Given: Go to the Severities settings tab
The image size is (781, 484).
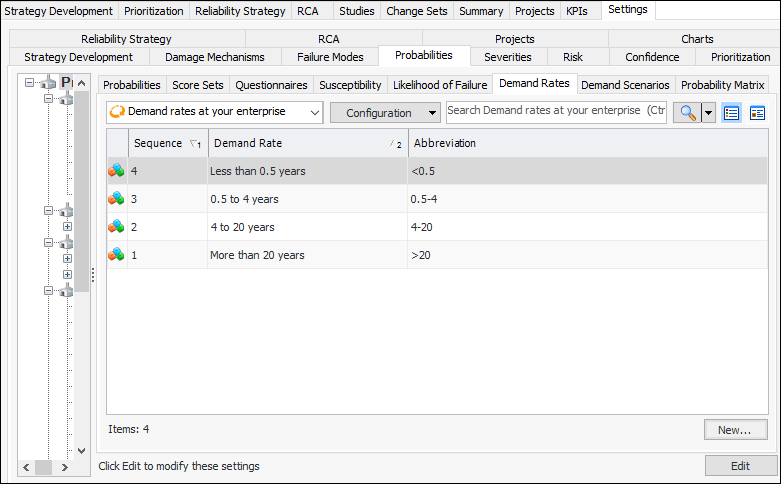Looking at the screenshot, I should (x=507, y=57).
